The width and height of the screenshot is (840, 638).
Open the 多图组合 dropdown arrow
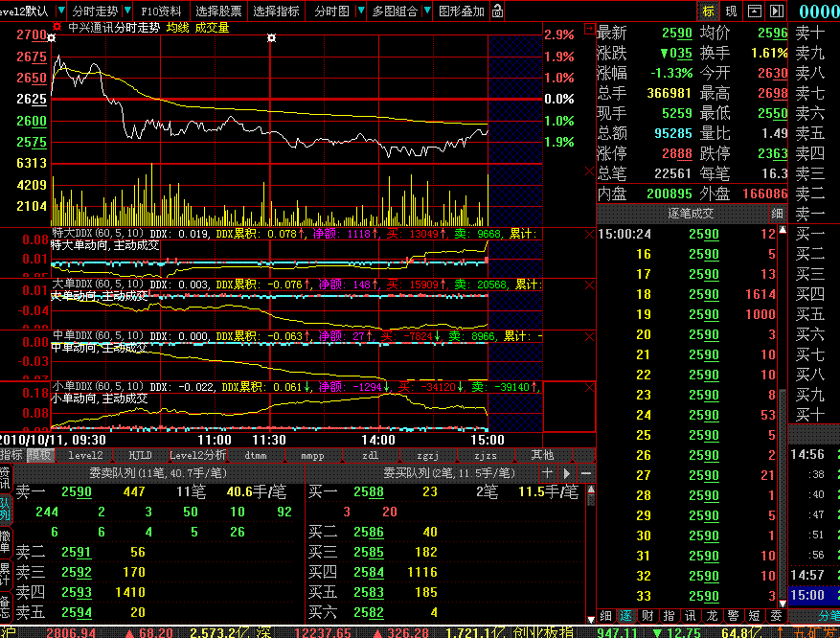(427, 11)
